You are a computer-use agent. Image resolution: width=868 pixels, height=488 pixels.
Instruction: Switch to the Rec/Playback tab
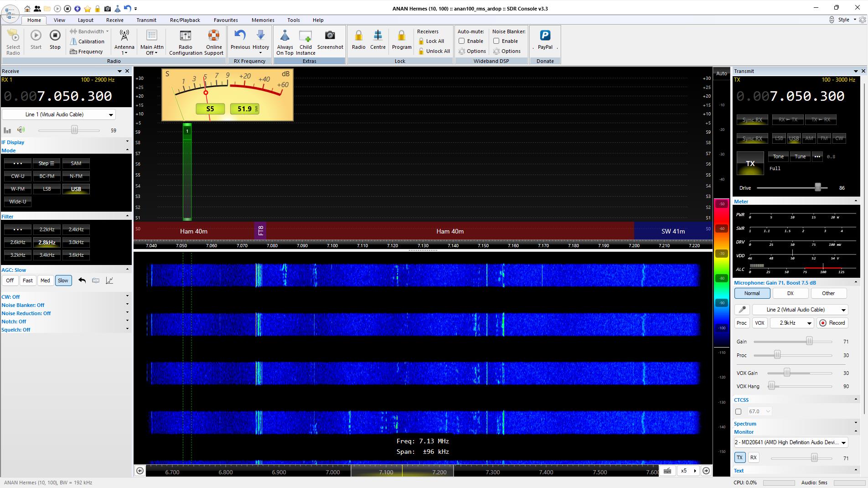pyautogui.click(x=185, y=20)
